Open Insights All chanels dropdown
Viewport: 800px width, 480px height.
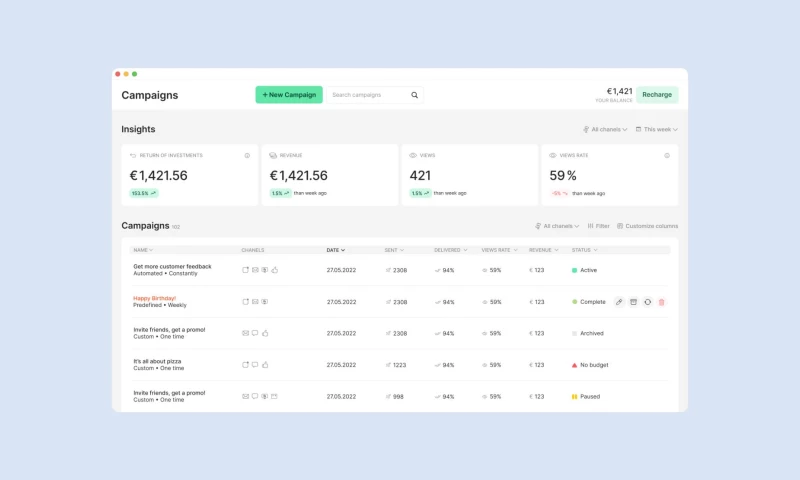pyautogui.click(x=605, y=130)
